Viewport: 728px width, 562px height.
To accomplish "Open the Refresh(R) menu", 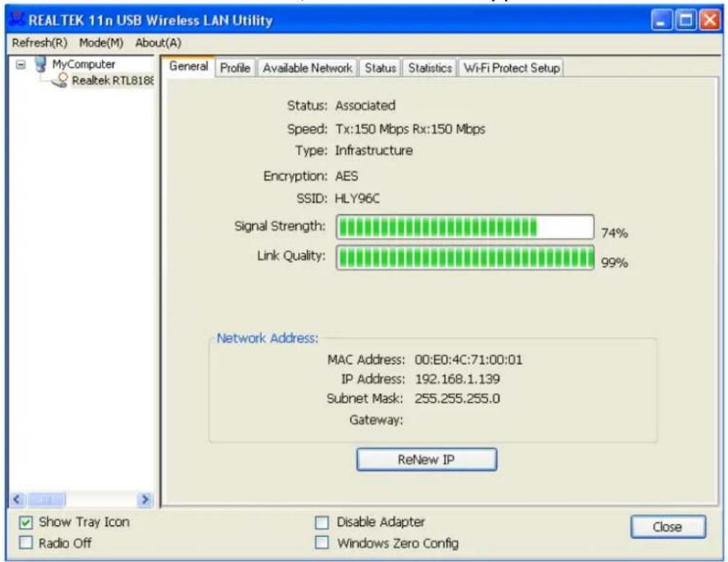I will coord(40,43).
